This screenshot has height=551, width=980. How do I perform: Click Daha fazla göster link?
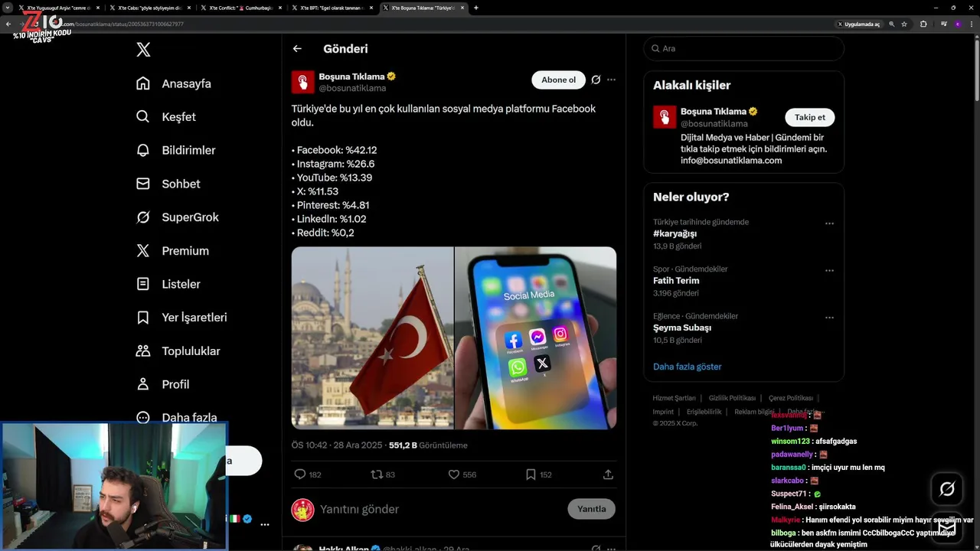point(688,367)
